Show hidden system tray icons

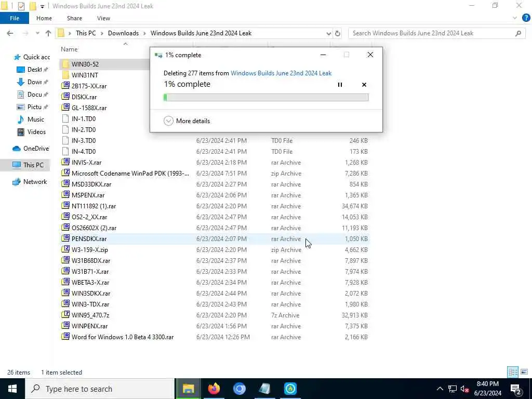(440, 389)
